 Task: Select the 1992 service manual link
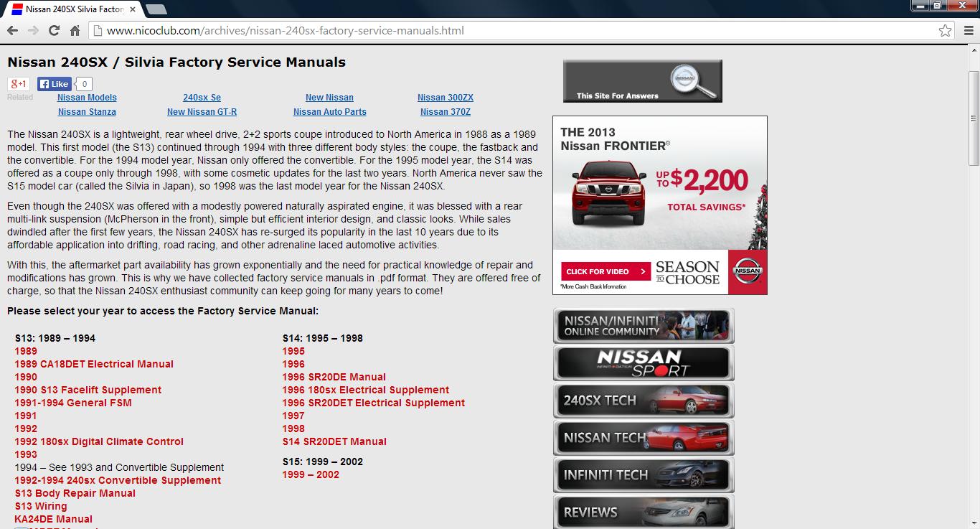(x=26, y=429)
